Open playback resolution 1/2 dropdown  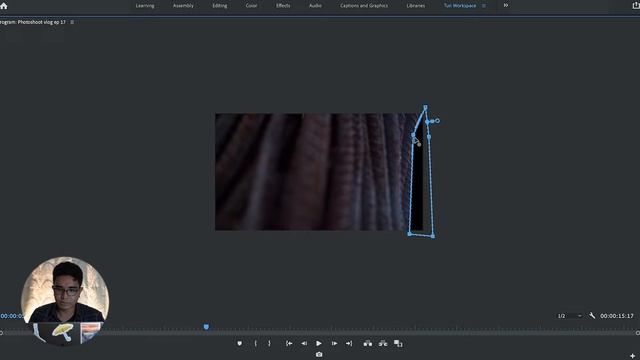(570, 316)
